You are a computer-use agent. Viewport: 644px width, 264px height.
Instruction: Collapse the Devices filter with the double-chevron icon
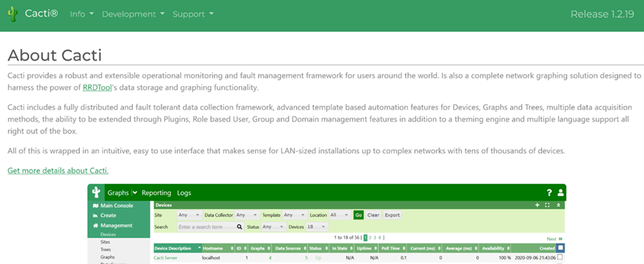558,205
